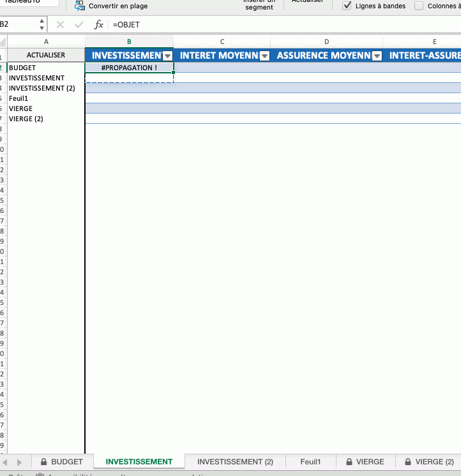Open the ASSURANCE MOYENNE column filter dropdown
461x476 pixels.
(377, 56)
